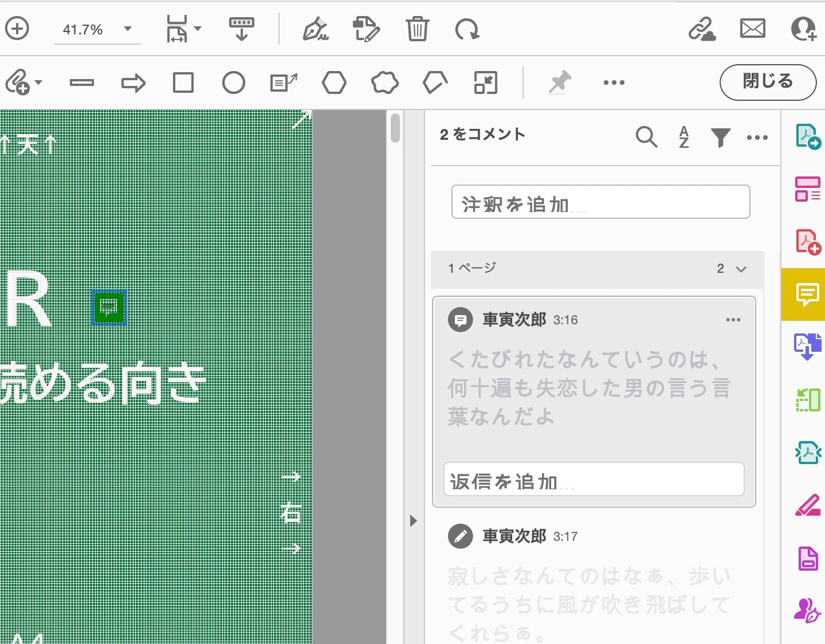Click the 注釈を追加 input field
This screenshot has height=644, width=825.
[600, 202]
